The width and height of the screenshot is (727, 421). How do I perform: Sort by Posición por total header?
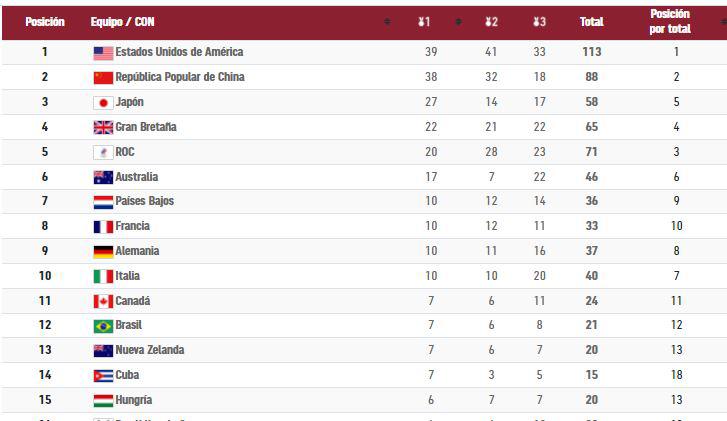(x=669, y=21)
